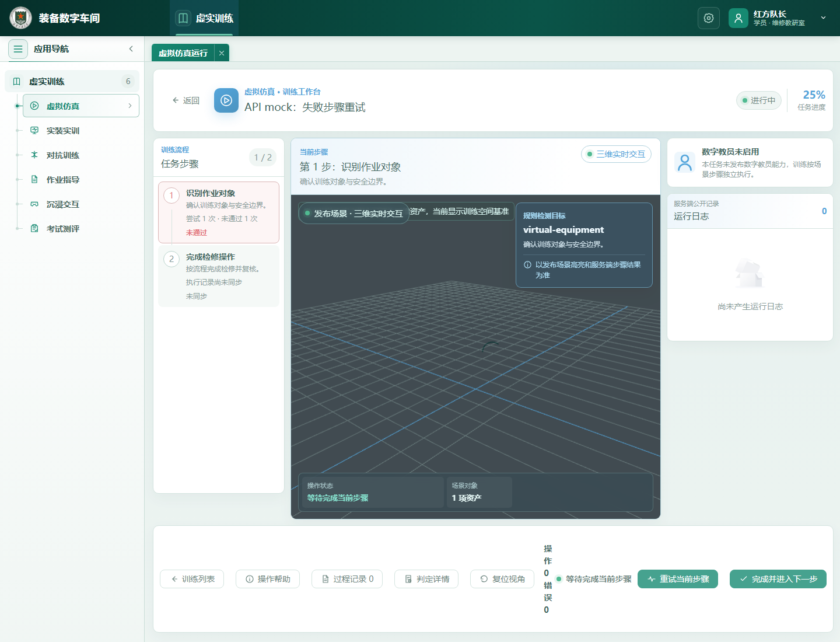Open 作业指导 sidebar menu item
840x642 pixels.
coord(81,179)
